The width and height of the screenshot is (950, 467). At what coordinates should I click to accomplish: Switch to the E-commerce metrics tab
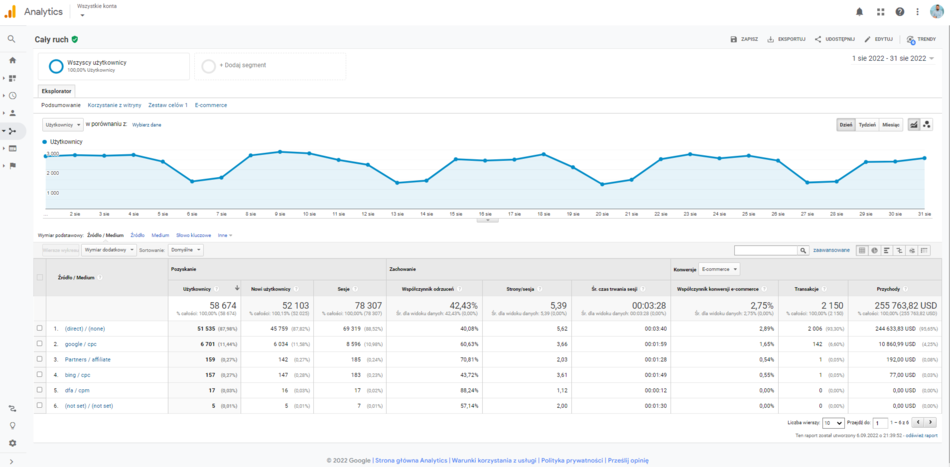coord(210,104)
